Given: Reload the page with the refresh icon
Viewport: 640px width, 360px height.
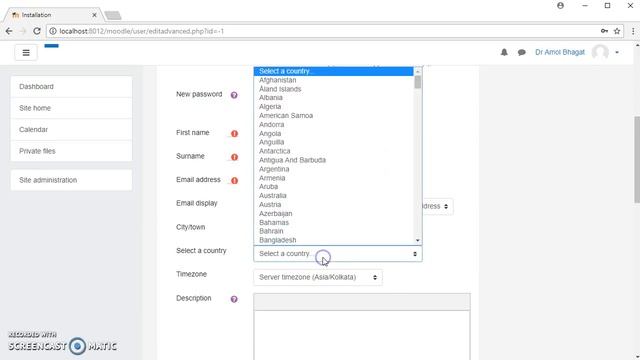Looking at the screenshot, I should (x=37, y=31).
